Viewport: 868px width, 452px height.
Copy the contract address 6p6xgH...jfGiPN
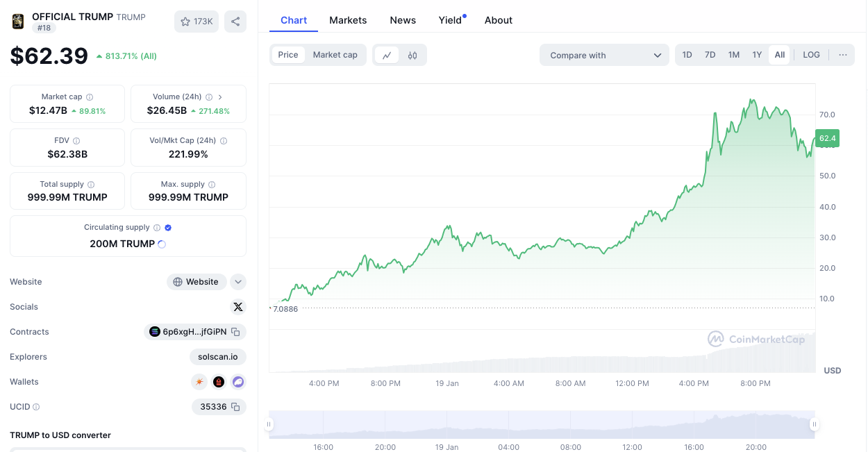[235, 332]
